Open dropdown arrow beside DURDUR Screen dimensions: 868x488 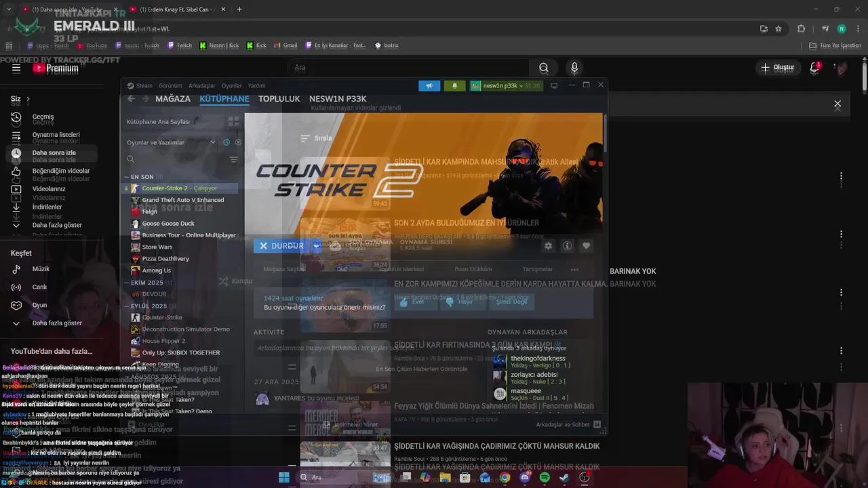tap(317, 245)
